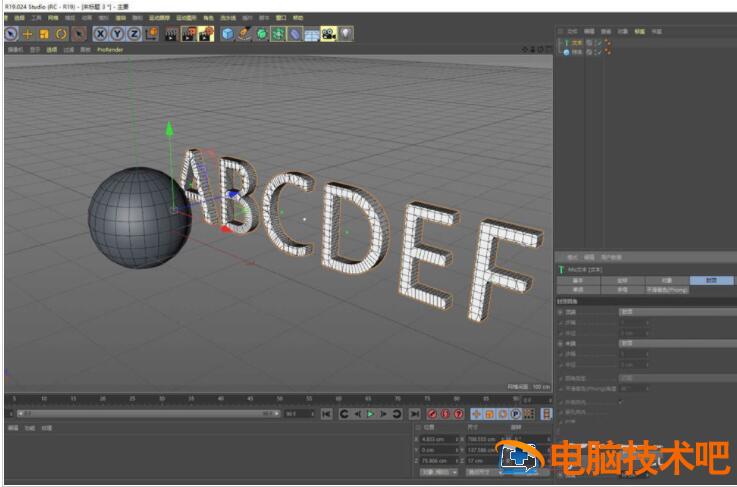The width and height of the screenshot is (737, 487).
Task: Click the last used tool cursor icon
Action: (79, 34)
